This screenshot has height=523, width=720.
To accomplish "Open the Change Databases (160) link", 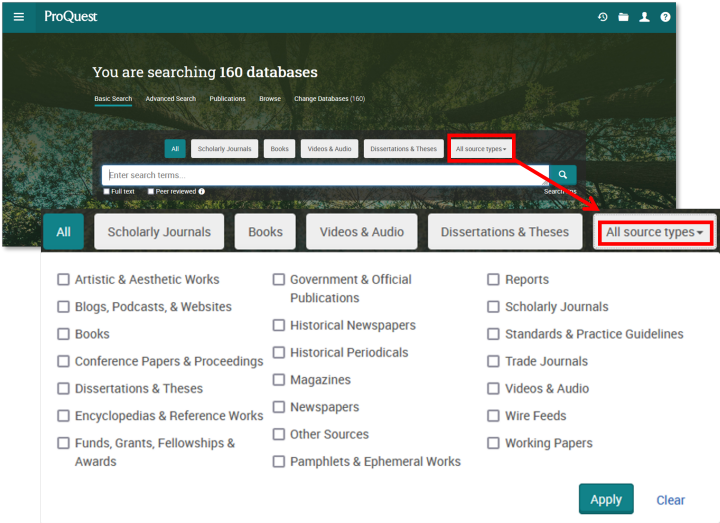I will [329, 99].
